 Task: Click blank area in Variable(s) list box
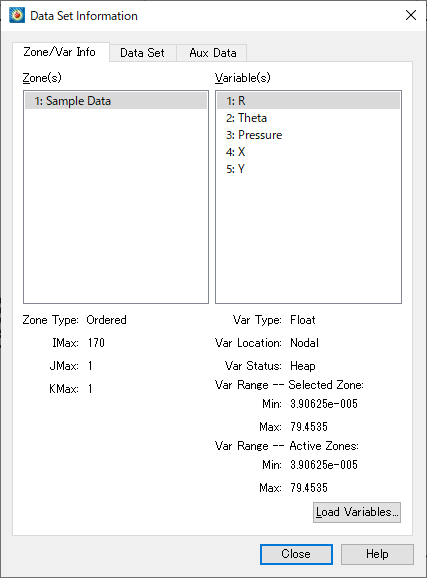(x=308, y=240)
